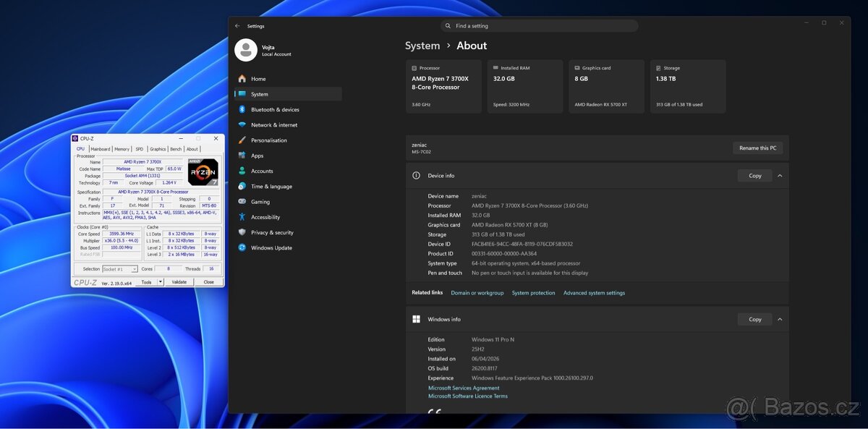The height and width of the screenshot is (429, 868).
Task: Click the OS build value 26200.8117
Action: 485,368
